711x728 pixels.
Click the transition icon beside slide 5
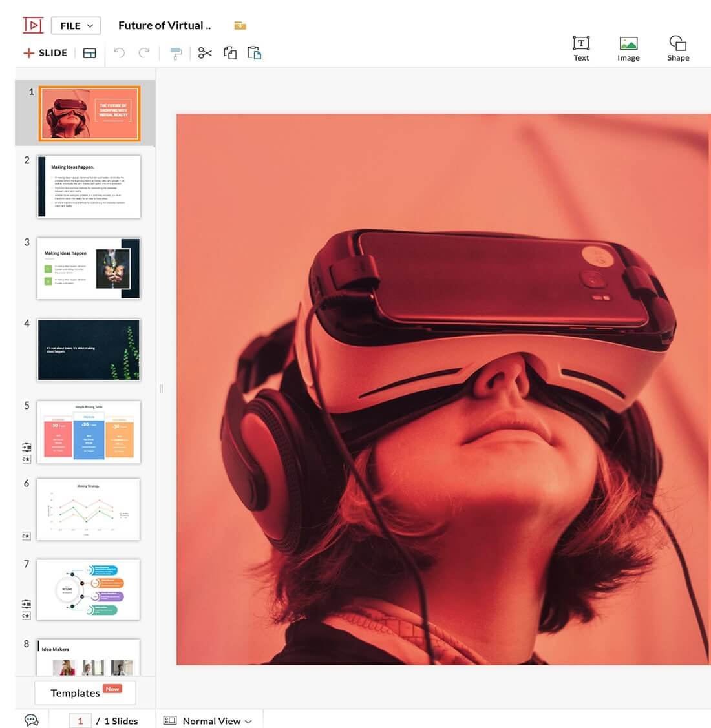(27, 447)
